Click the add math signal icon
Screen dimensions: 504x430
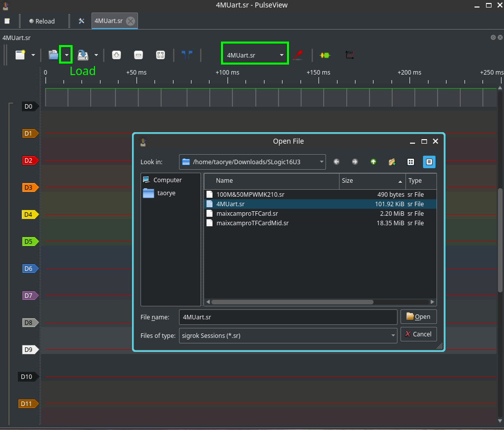pos(349,55)
